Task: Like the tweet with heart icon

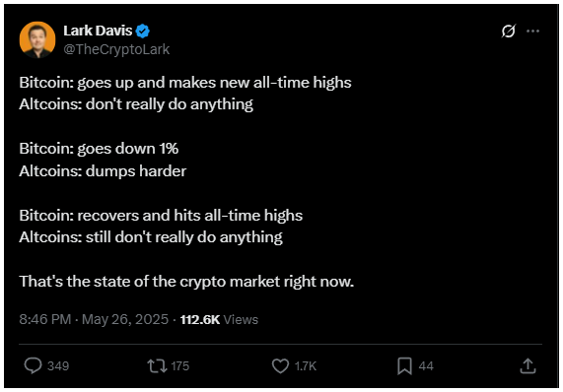Action: (280, 366)
